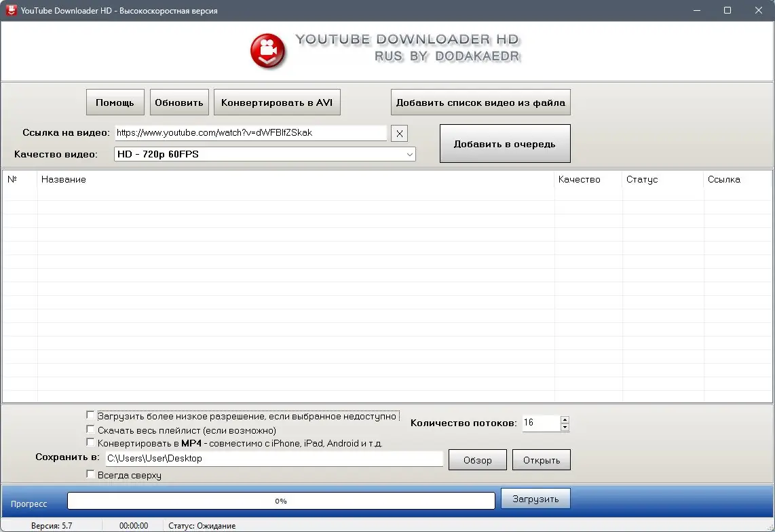Increase thread count with up arrow
The height and width of the screenshot is (532, 775).
565,420
